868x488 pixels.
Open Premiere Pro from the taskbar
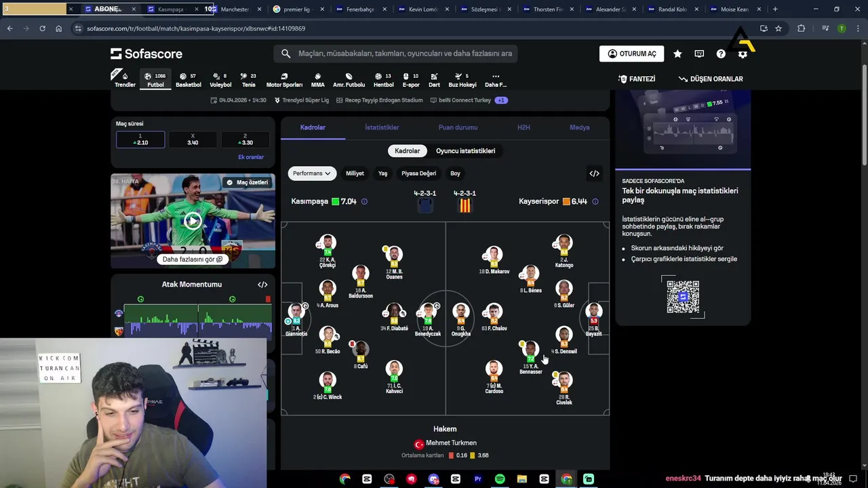pos(477,479)
